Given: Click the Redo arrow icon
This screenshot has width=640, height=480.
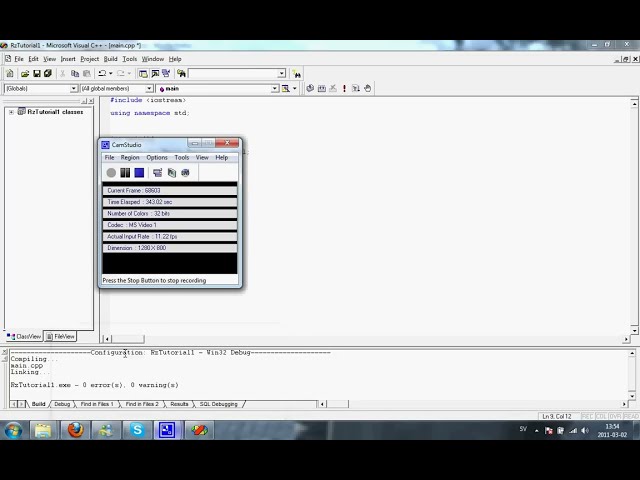Looking at the screenshot, I should click(121, 73).
